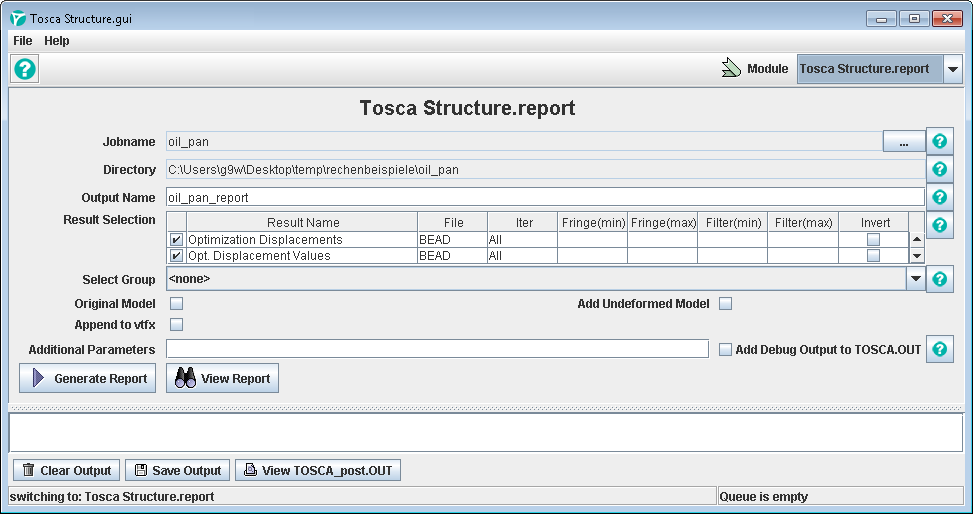
Task: Enable Add Debug Output to TOSCA.OUT
Action: [x=725, y=349]
